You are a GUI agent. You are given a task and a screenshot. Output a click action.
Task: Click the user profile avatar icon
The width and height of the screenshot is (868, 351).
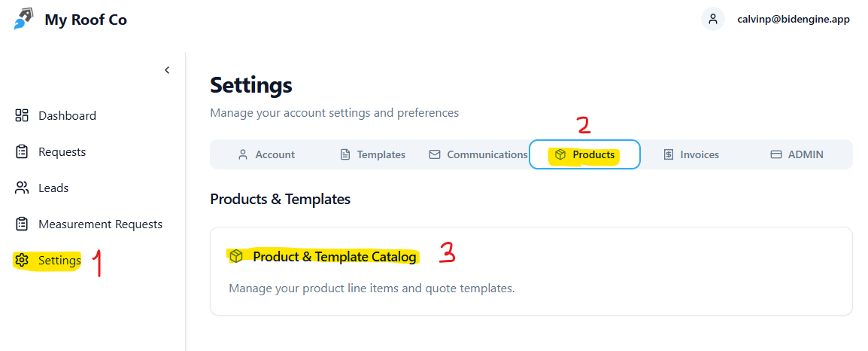tap(712, 20)
